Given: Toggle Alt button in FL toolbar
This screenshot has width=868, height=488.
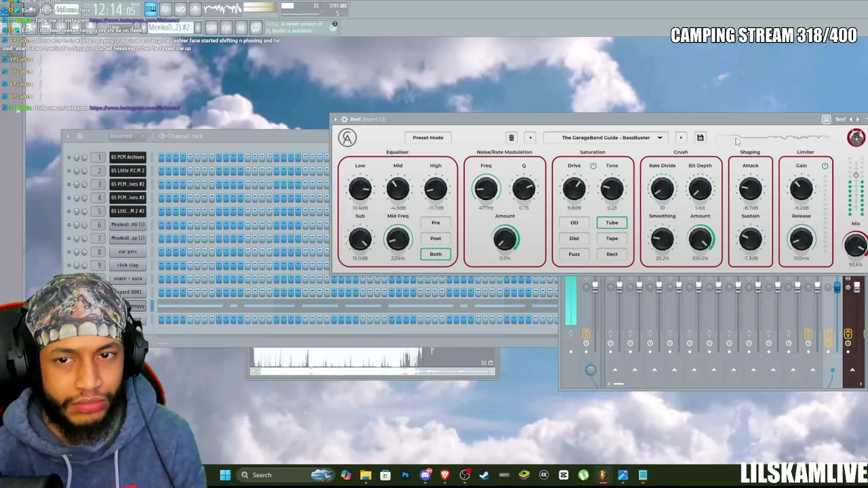Looking at the screenshot, I should point(241,27).
